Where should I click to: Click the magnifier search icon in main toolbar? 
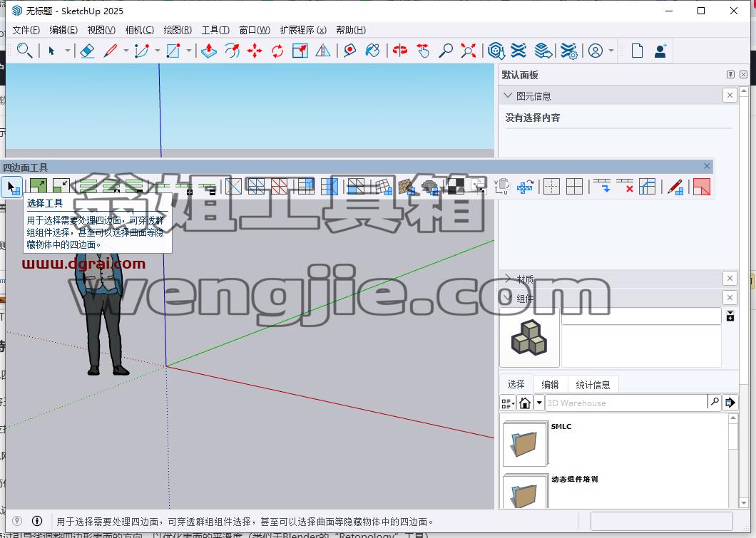[x=24, y=51]
